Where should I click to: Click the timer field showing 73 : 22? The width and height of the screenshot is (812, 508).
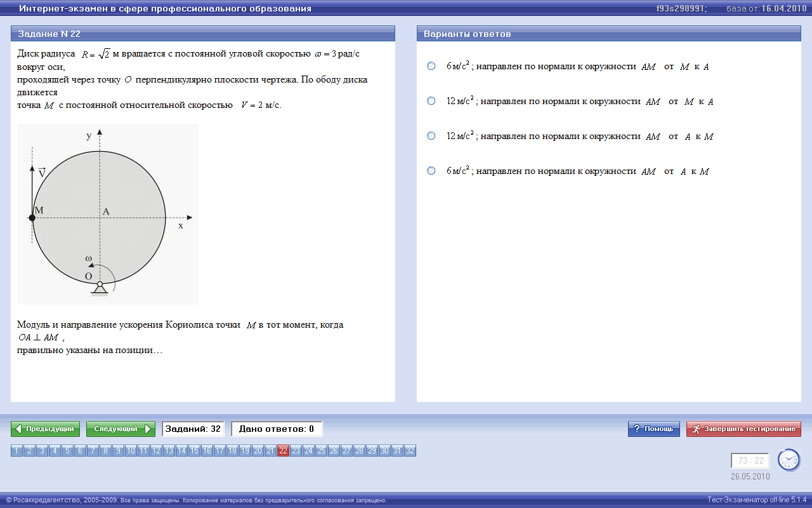tap(750, 461)
